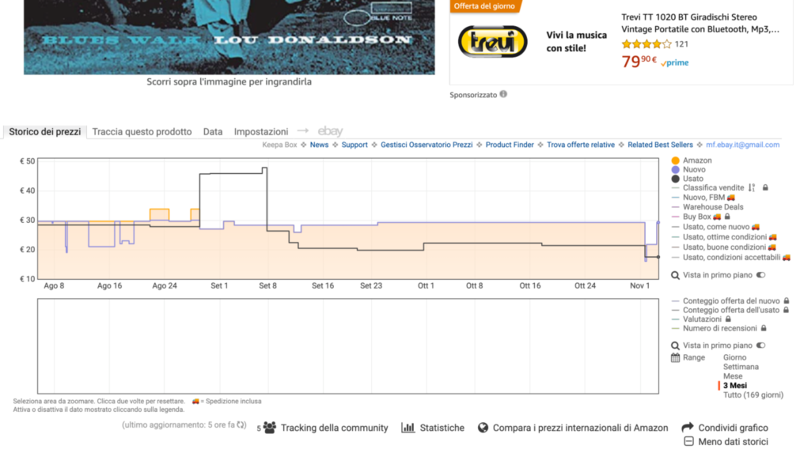This screenshot has height=453, width=800.
Task: Toggle the orange Amazon price series dot
Action: pos(676,161)
